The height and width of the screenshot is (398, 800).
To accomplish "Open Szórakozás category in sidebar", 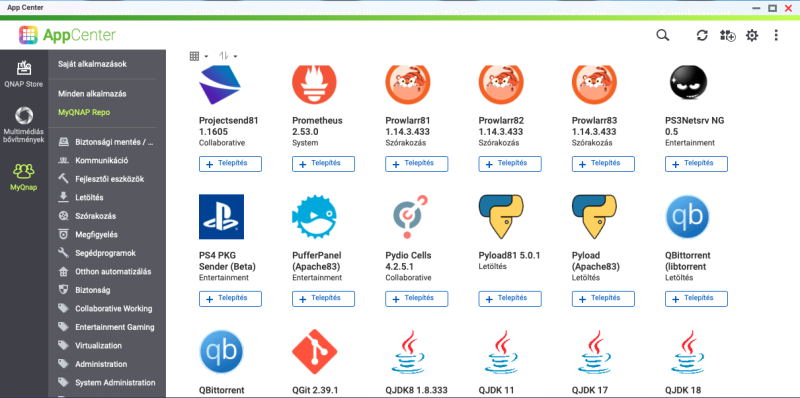I will click(x=87, y=216).
